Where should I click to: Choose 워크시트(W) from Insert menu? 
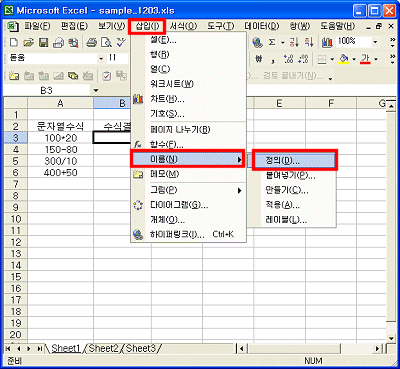pyautogui.click(x=189, y=84)
